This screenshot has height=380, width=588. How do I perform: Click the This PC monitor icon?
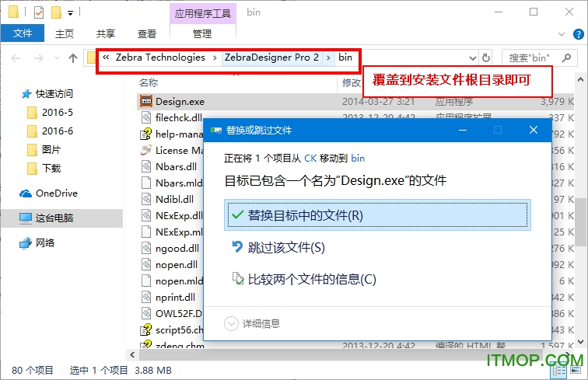tap(26, 218)
